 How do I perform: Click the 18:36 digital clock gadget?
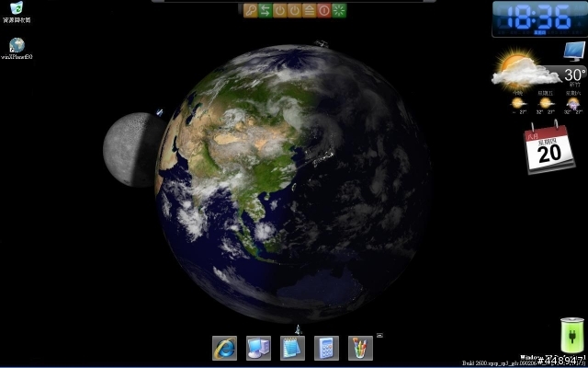(539, 19)
